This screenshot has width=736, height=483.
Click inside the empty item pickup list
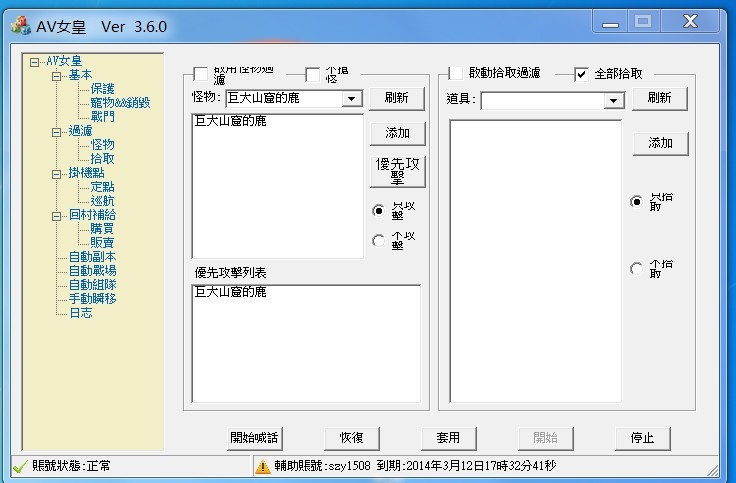coord(536,261)
